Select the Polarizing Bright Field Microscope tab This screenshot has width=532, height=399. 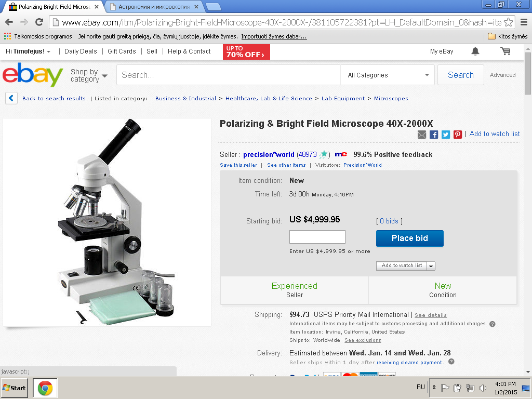tap(54, 7)
